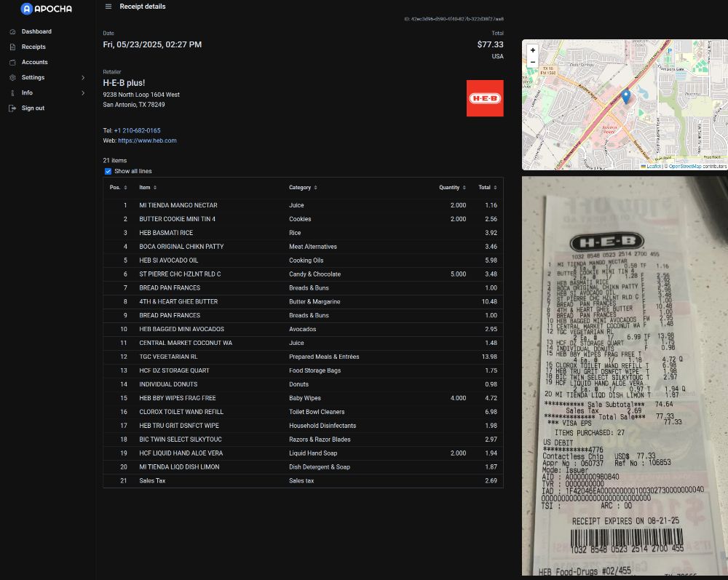This screenshot has height=580, width=728.
Task: Click the Accounts wallet icon
Action: (x=12, y=62)
